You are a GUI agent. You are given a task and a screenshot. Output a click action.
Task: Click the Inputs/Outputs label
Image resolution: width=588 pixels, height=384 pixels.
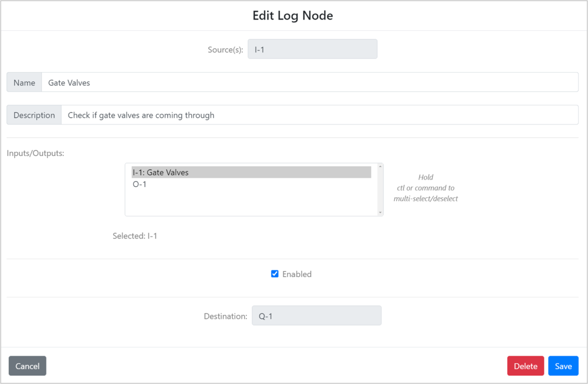[35, 153]
